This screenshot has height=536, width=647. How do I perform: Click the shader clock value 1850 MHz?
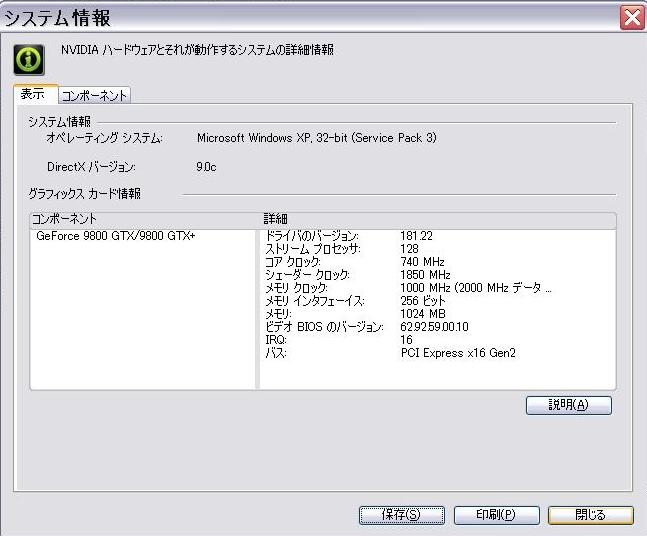[x=425, y=275]
